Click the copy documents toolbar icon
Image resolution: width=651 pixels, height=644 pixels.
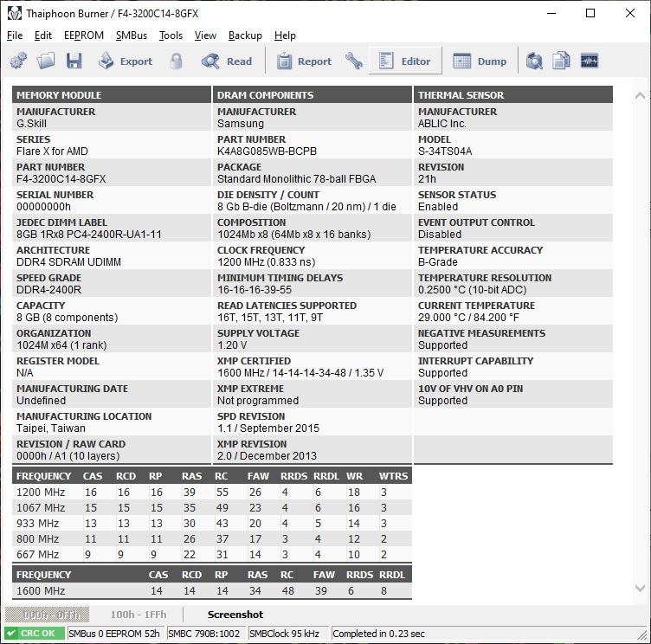point(561,61)
